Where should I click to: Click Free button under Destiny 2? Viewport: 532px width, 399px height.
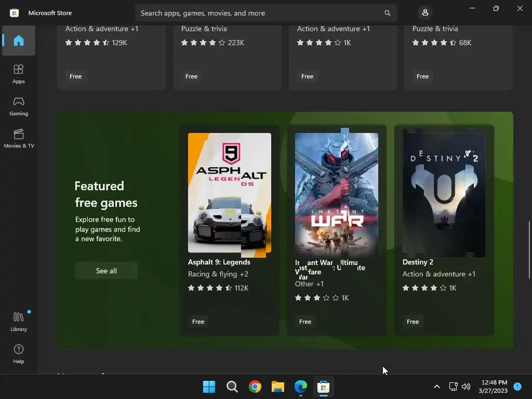[x=413, y=322]
